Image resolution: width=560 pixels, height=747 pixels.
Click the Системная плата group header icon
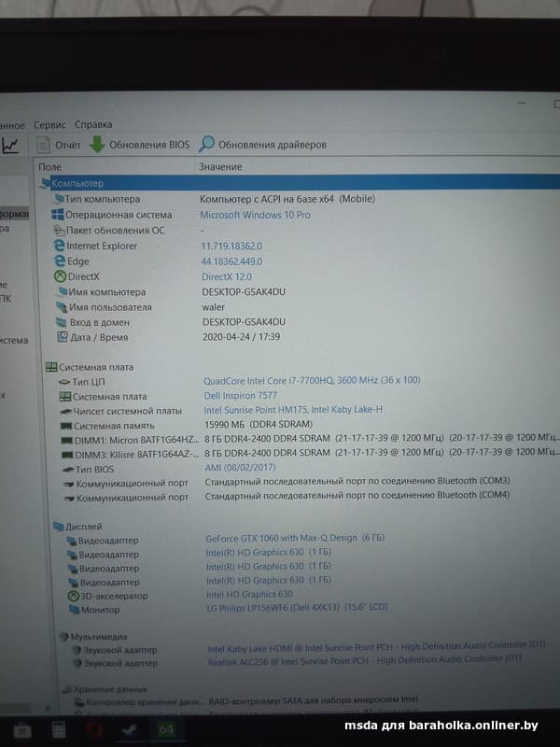(51, 367)
